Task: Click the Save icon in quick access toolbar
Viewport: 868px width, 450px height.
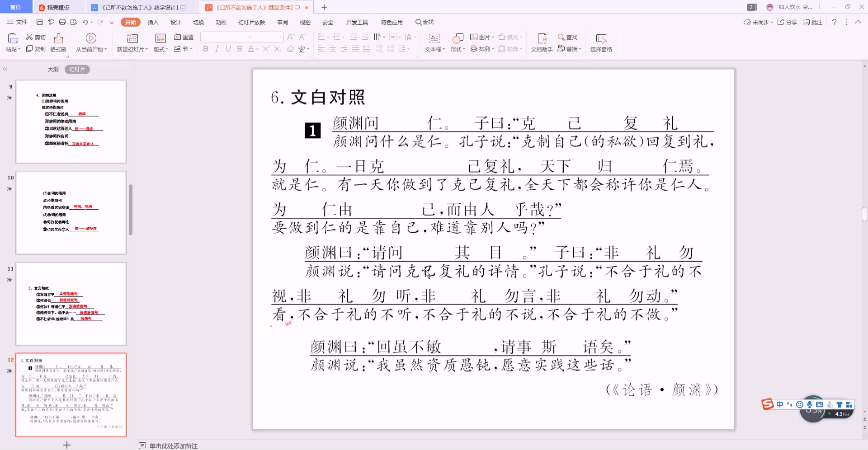Action: [40, 22]
